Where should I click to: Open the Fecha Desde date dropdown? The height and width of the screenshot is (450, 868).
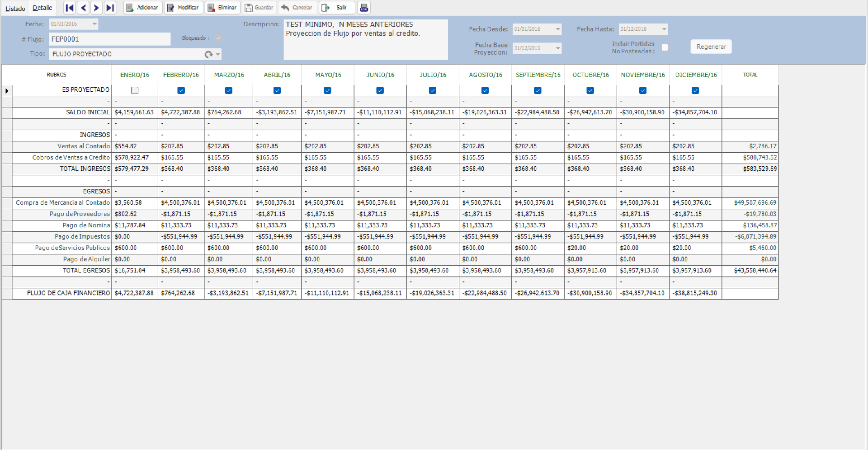click(x=558, y=29)
